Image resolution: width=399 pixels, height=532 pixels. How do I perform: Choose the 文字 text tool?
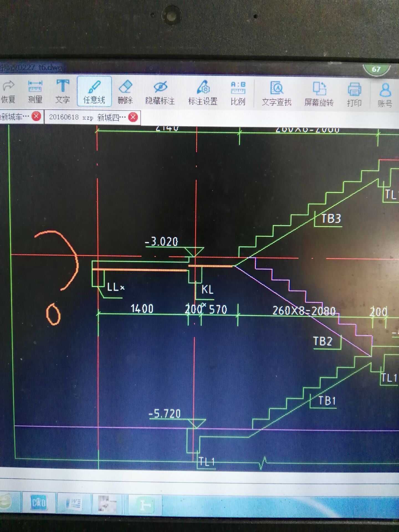click(63, 91)
